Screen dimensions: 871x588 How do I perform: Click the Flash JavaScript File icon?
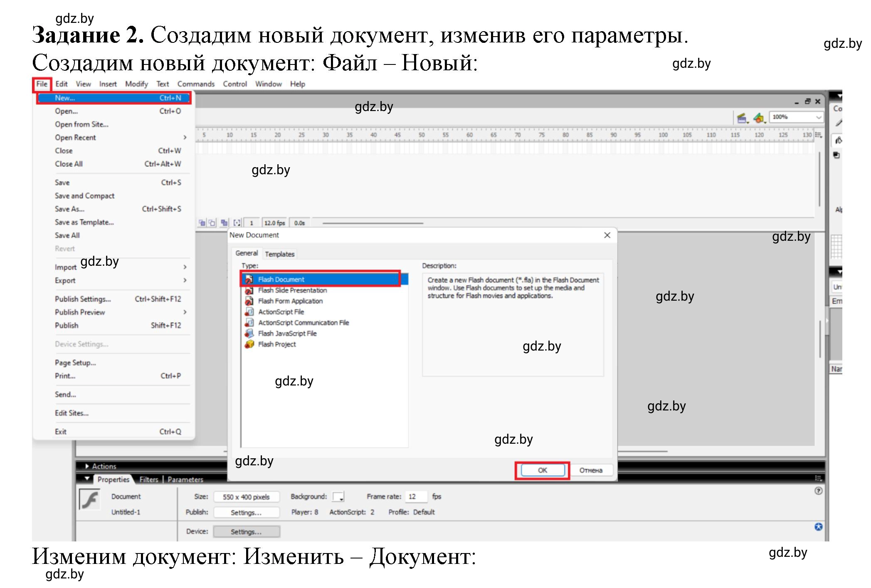coord(249,334)
